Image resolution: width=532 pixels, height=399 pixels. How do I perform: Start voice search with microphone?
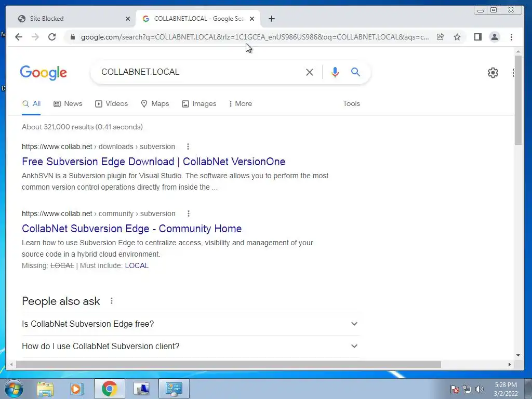pos(335,72)
